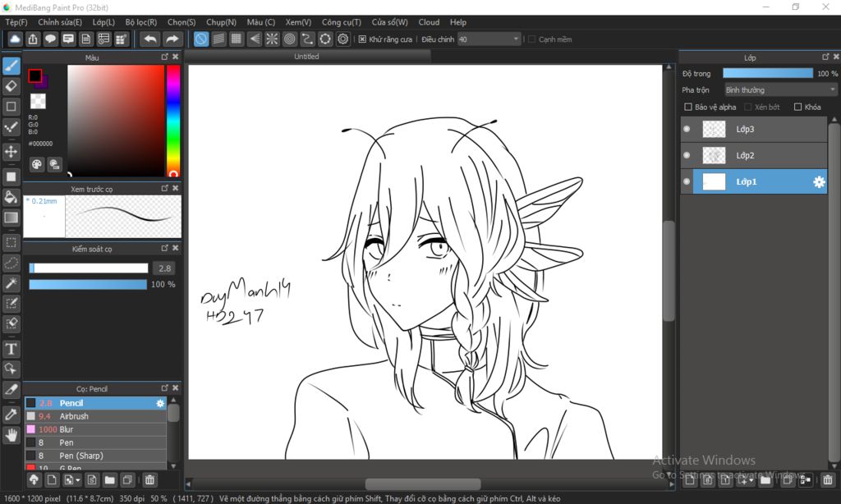This screenshot has height=504, width=841.
Task: Enable Xén bớt checkbox
Action: point(748,107)
